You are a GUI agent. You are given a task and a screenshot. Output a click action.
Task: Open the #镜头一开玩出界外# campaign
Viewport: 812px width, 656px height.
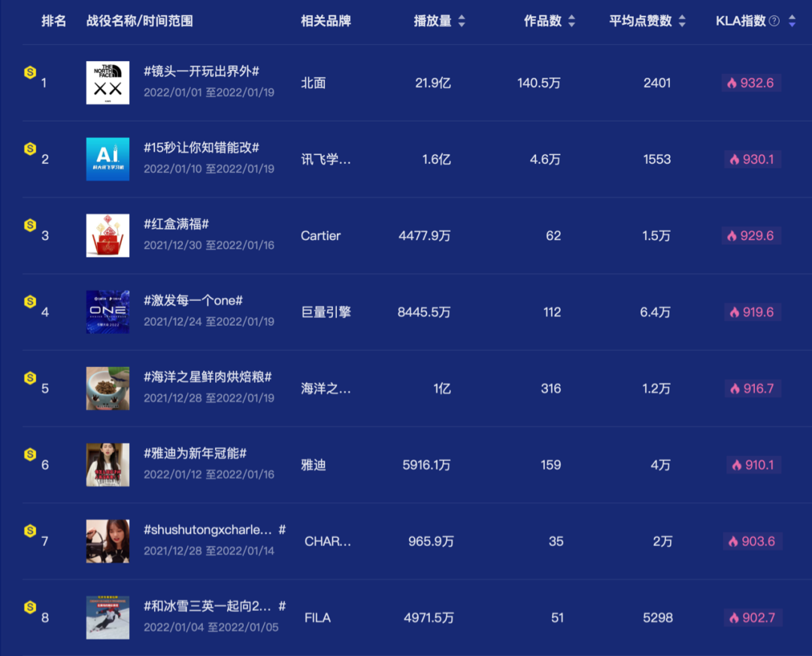[x=201, y=71]
